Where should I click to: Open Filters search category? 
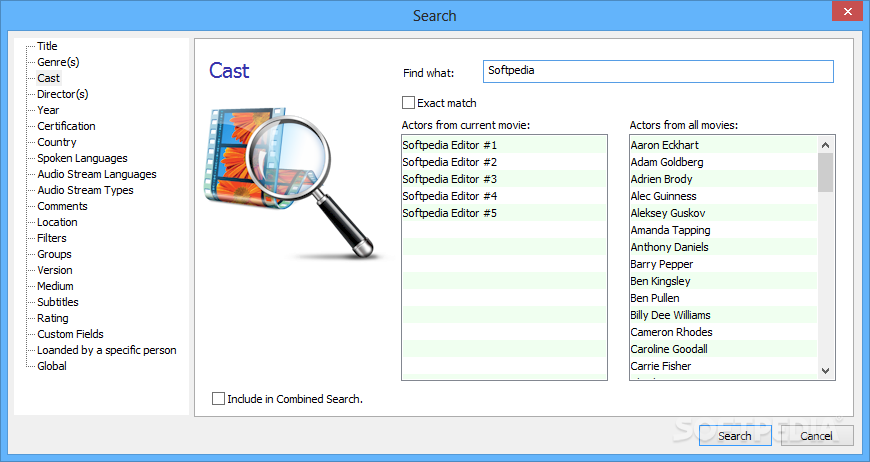click(52, 238)
